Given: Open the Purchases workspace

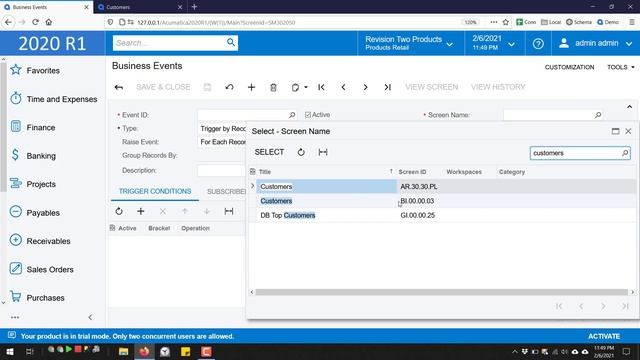Looking at the screenshot, I should [x=38, y=298].
